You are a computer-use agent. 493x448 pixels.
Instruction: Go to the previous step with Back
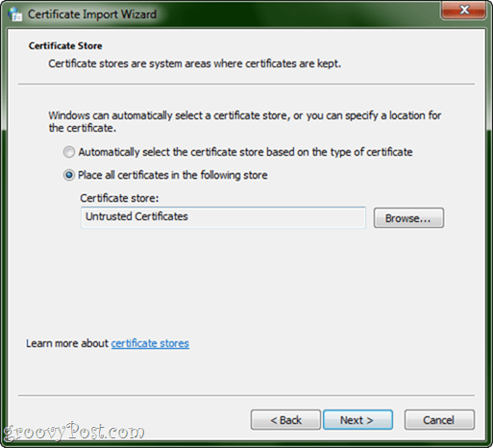[285, 420]
